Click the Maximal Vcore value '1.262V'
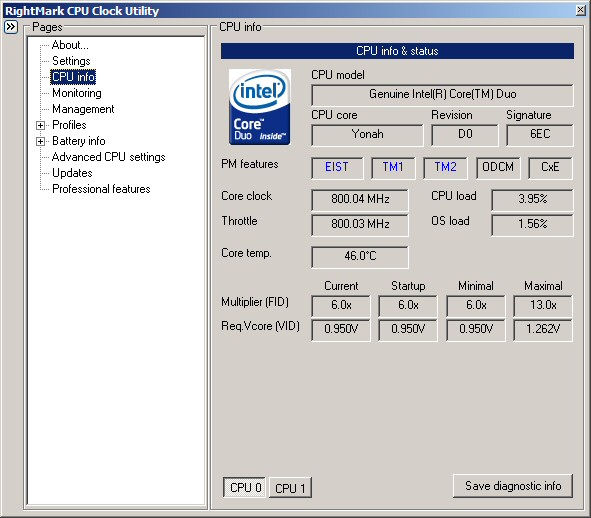591x518 pixels. [543, 330]
